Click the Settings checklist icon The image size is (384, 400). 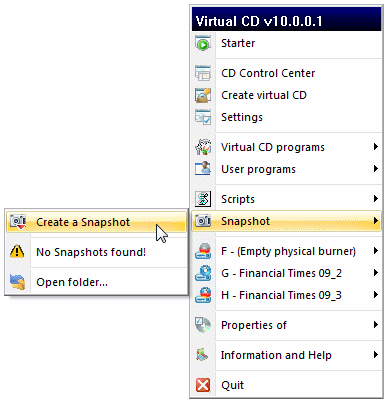[203, 117]
